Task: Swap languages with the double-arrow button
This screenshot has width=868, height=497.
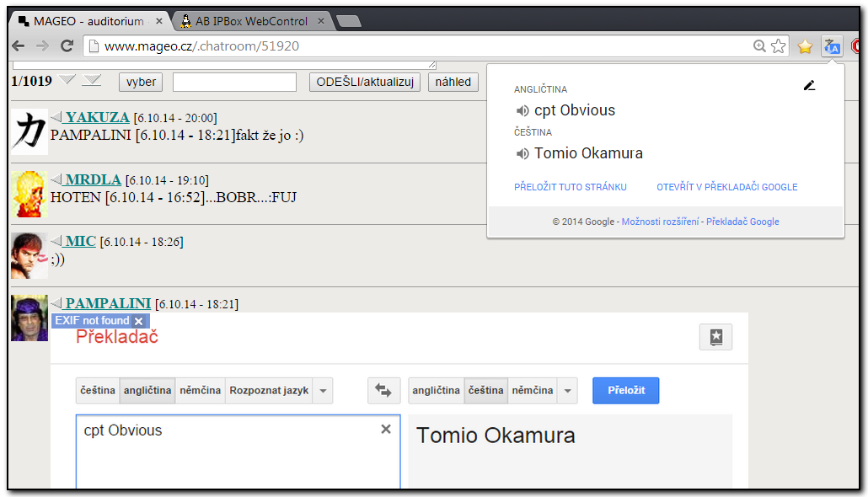Action: coord(383,390)
